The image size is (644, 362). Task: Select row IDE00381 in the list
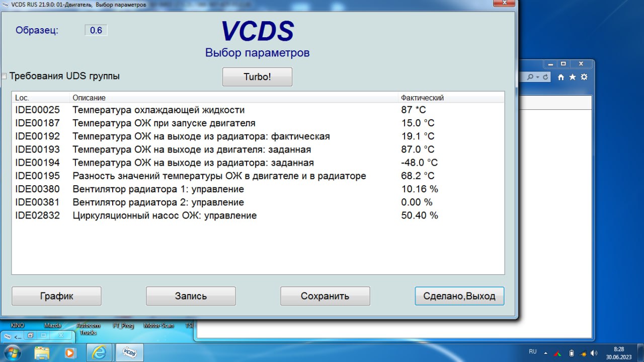coord(258,202)
